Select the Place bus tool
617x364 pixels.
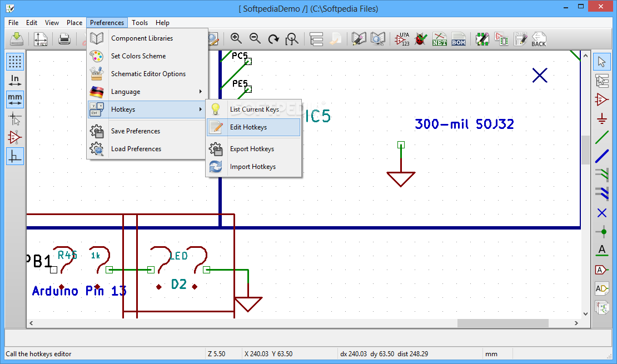(601, 156)
